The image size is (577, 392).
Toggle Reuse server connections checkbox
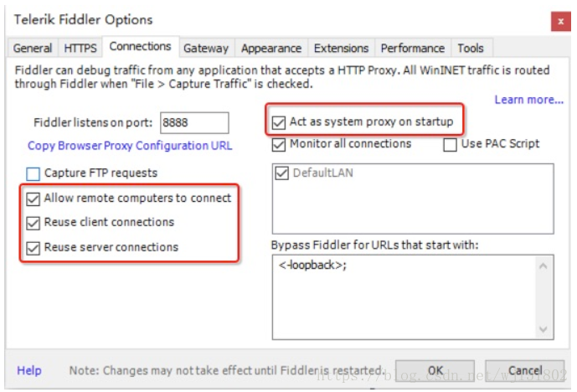(x=33, y=247)
